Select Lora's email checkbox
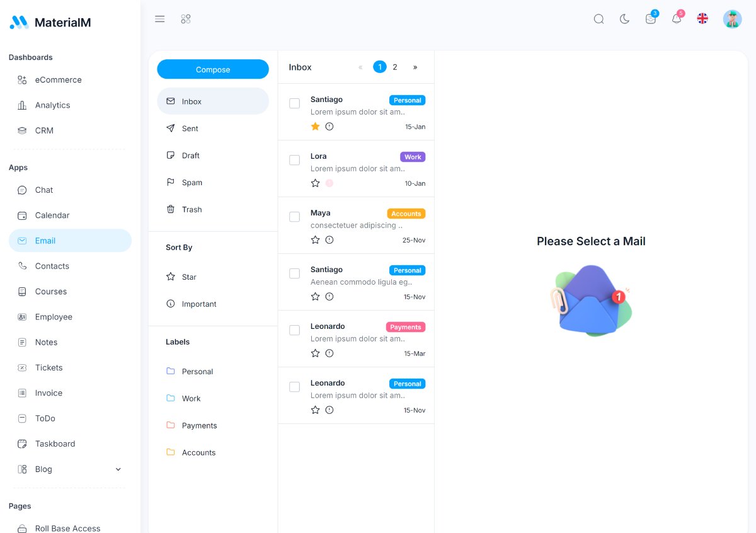 click(x=294, y=160)
